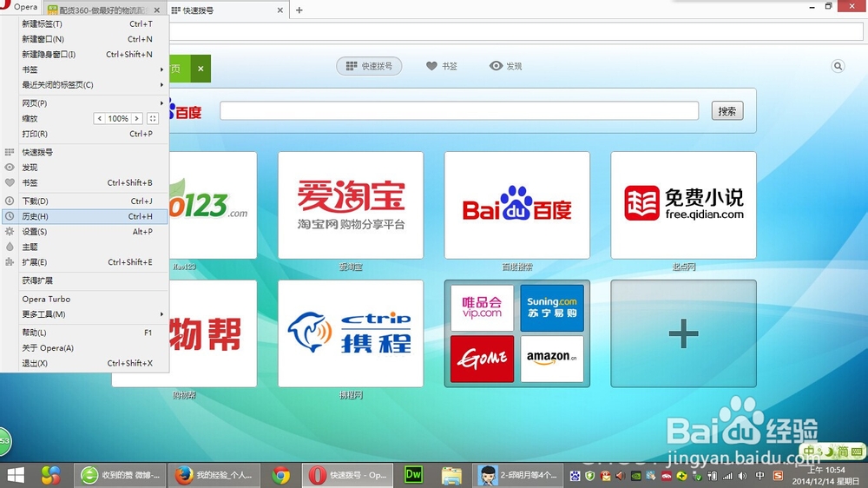Click the green 53 floating badge
868x488 pixels.
(x=5, y=441)
